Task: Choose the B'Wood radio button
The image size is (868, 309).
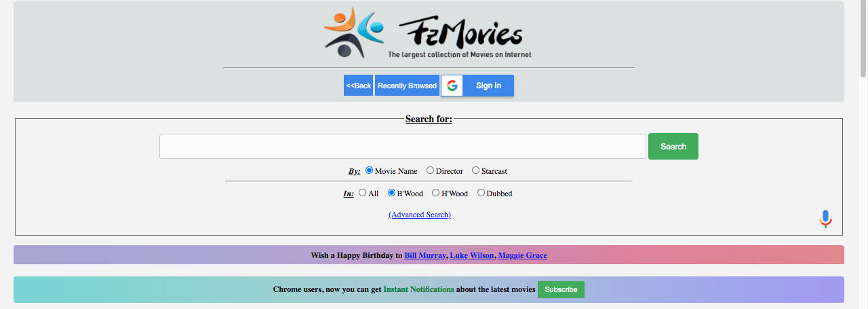Action: click(x=391, y=193)
